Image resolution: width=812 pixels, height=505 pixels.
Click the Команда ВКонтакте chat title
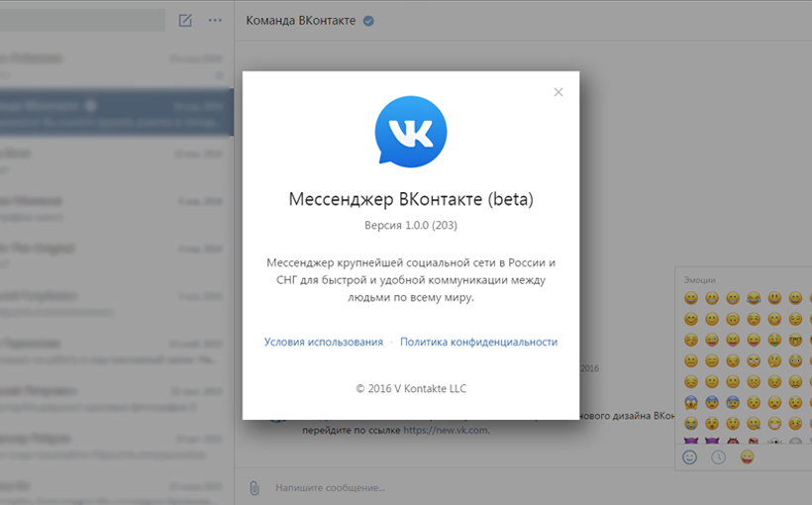(x=300, y=20)
